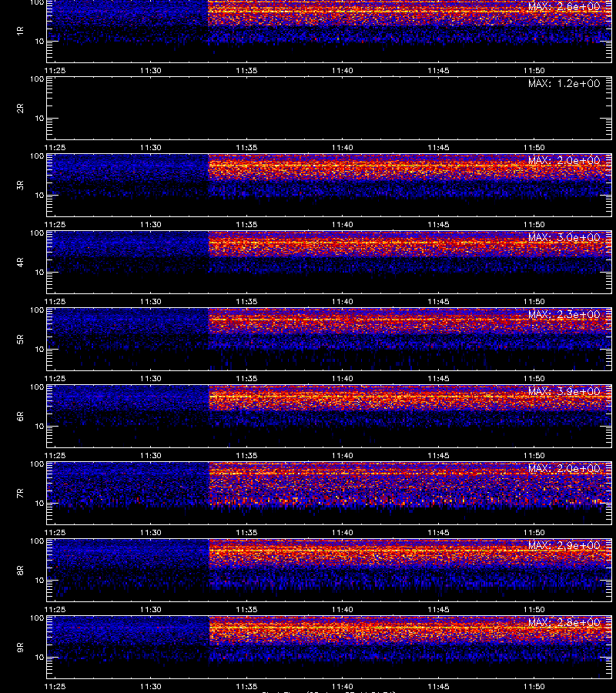Image resolution: width=616 pixels, height=693 pixels.
Task: Click the 9R spectrogram plot
Action: pyautogui.click(x=330, y=647)
